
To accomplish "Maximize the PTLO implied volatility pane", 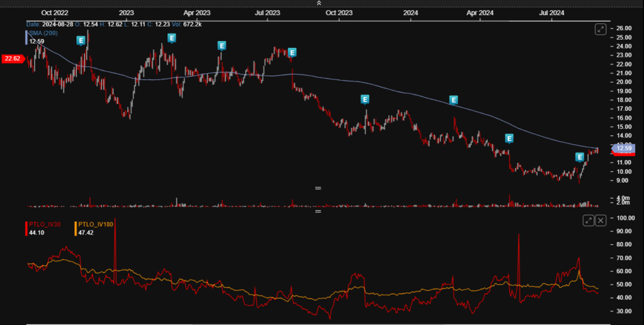I will tap(589, 220).
